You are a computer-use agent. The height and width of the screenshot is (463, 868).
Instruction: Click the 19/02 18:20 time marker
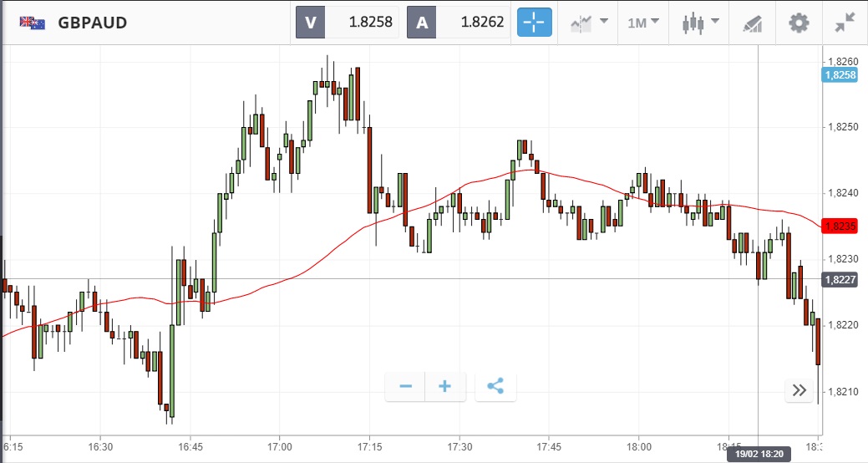coord(758,455)
